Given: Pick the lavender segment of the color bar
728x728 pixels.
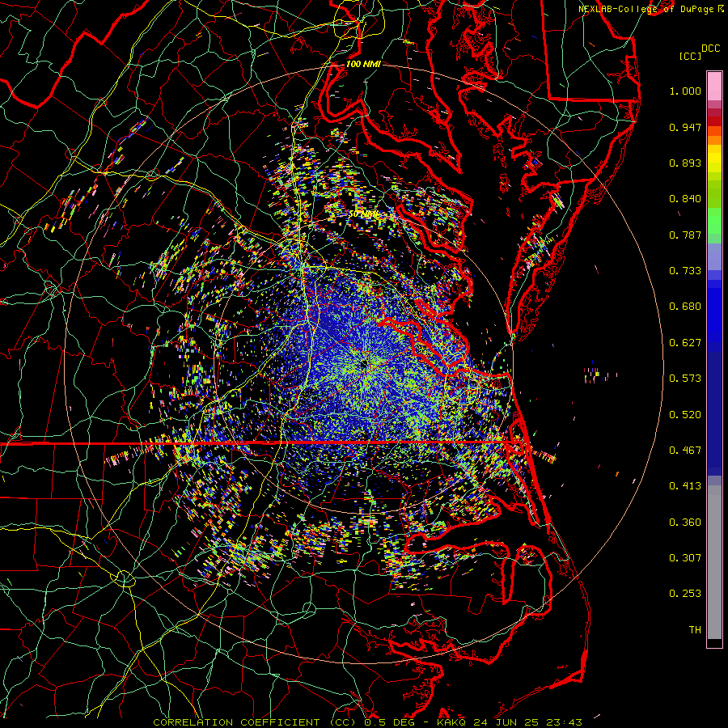Looking at the screenshot, I should pos(714,256).
